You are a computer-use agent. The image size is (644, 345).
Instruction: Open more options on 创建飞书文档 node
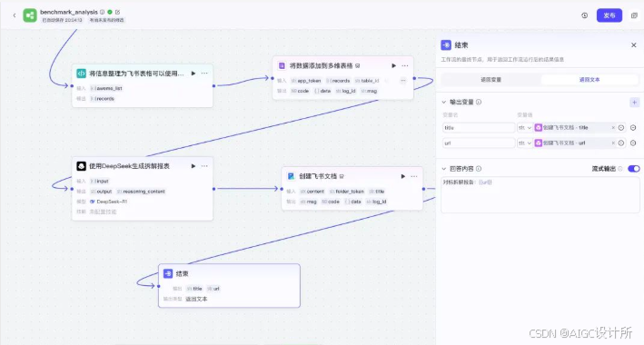pos(414,176)
